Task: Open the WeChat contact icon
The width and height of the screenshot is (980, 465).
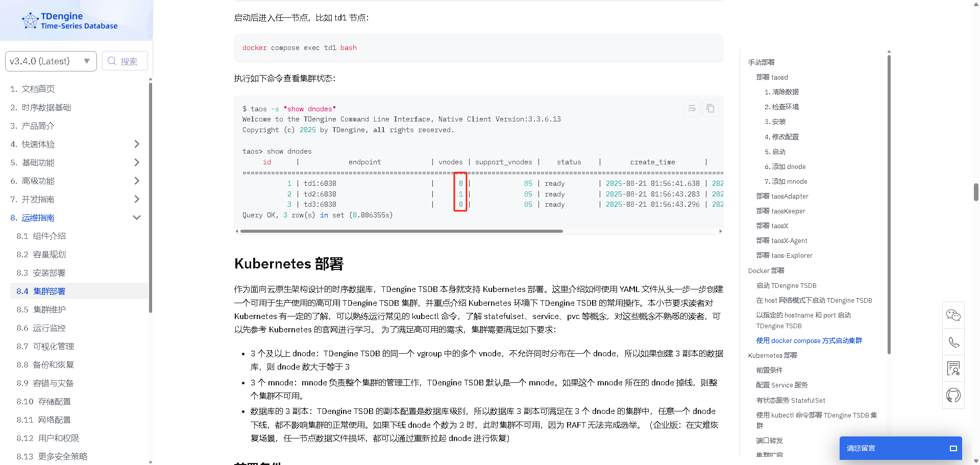Action: click(x=953, y=315)
